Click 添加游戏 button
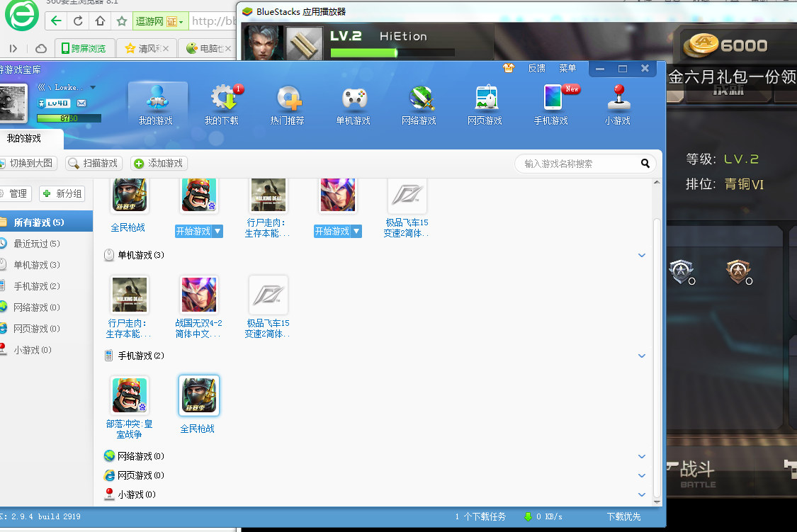Image resolution: width=797 pixels, height=532 pixels. pyautogui.click(x=159, y=163)
